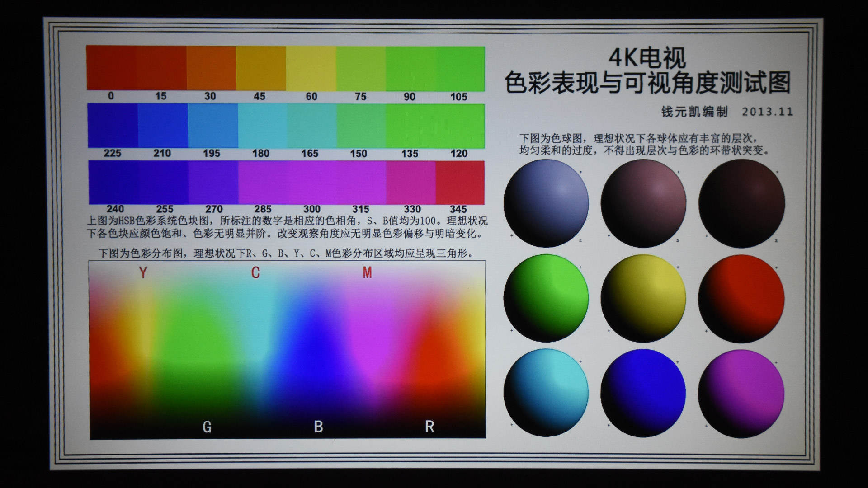Click the green color sphere
Image resolution: width=868 pixels, height=488 pixels.
(x=546, y=298)
